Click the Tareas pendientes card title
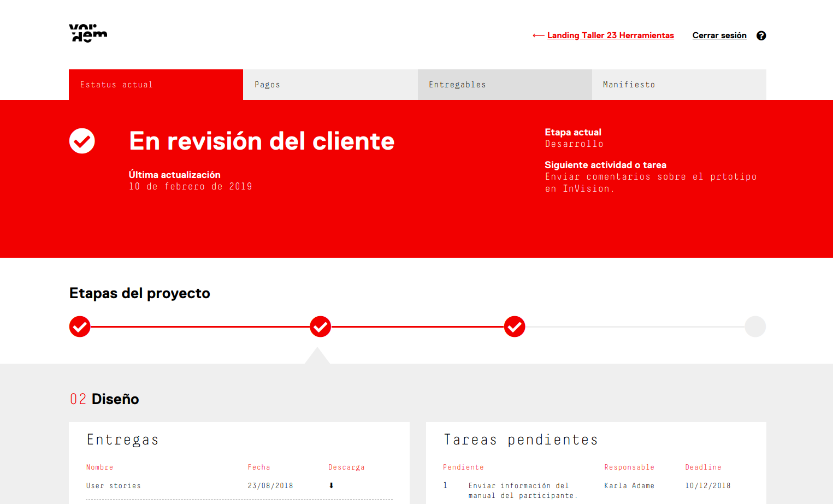 coord(521,440)
